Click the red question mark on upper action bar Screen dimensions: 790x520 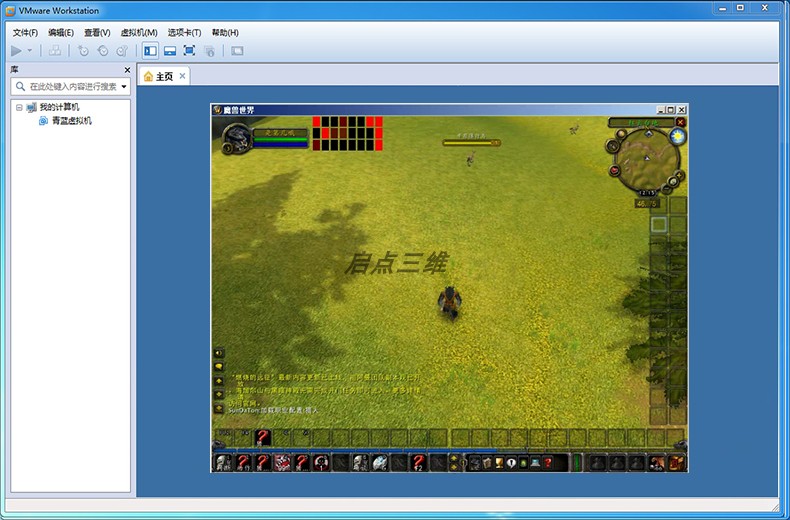click(262, 438)
